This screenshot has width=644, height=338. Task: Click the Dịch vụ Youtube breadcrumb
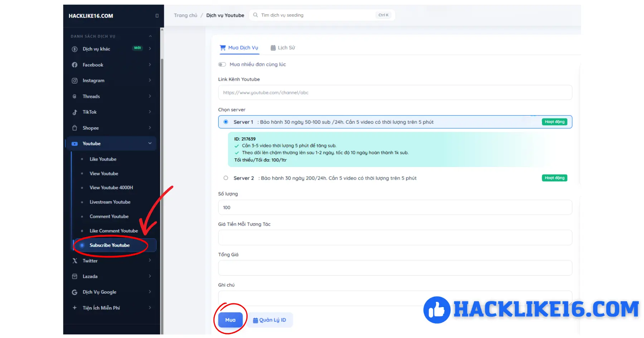point(225,15)
